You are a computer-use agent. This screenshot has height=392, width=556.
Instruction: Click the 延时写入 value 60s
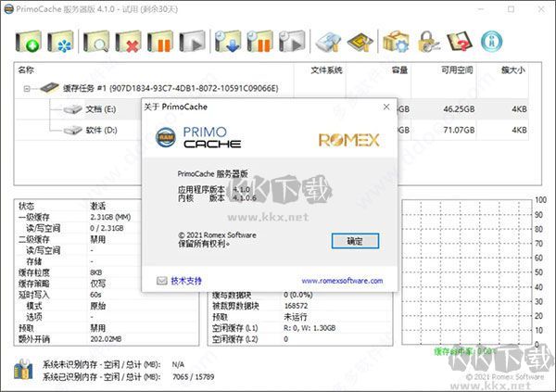point(95,295)
